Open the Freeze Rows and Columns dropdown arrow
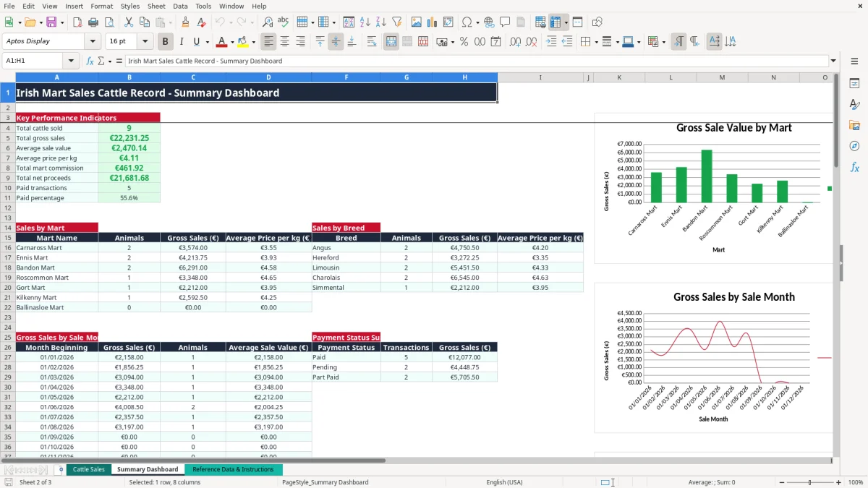The height and width of the screenshot is (488, 868). [566, 22]
